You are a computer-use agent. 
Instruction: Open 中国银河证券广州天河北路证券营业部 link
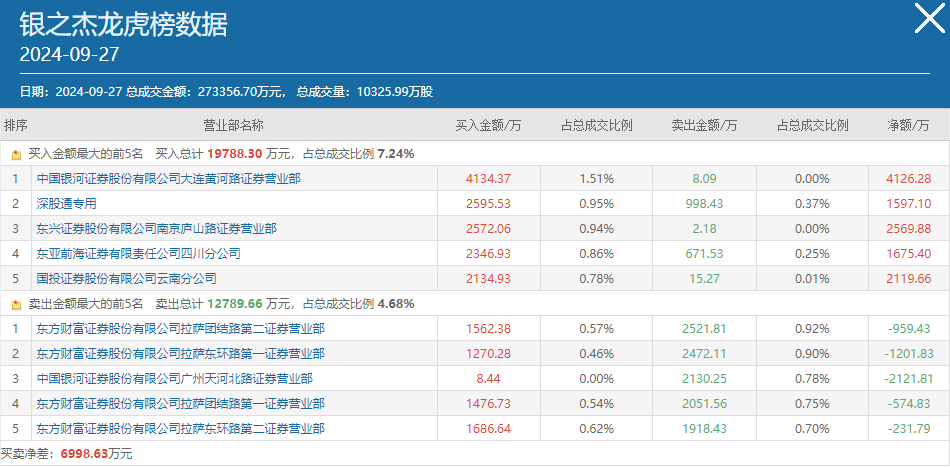(x=174, y=379)
